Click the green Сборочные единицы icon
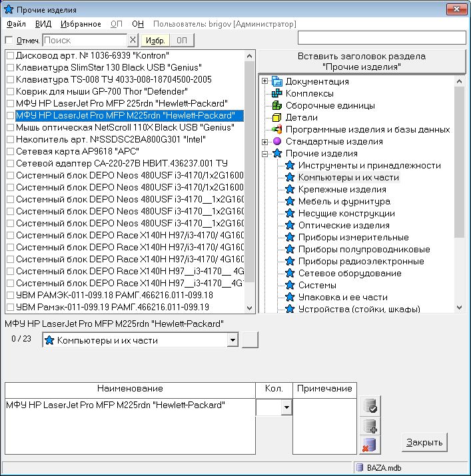471x476 pixels. [277, 106]
